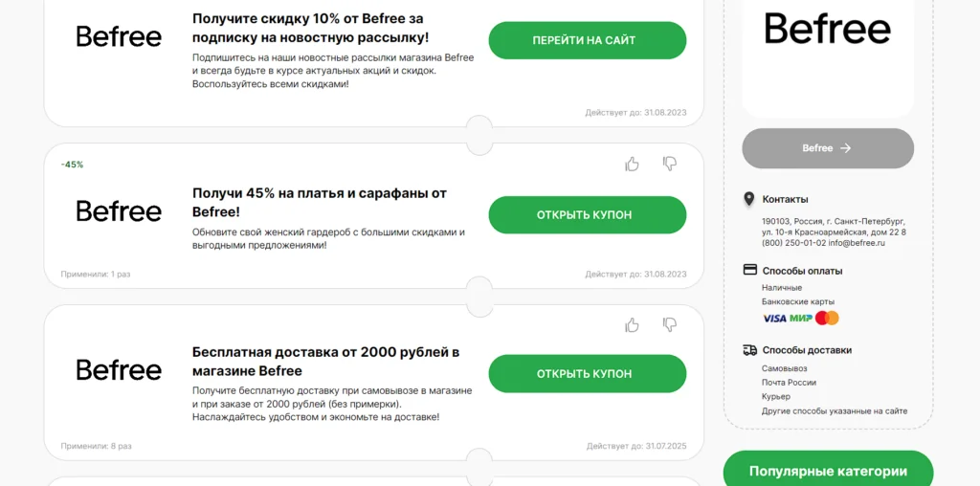Viewport: 980px width, 486px height.
Task: Open coupon for free delivery from 2000 rubles
Action: [587, 373]
